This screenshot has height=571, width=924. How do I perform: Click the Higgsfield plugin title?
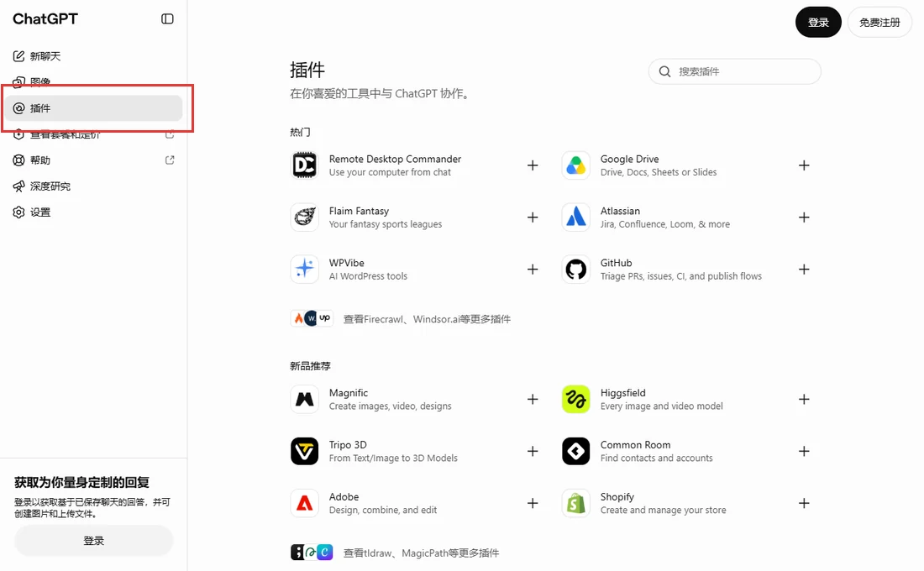coord(623,393)
